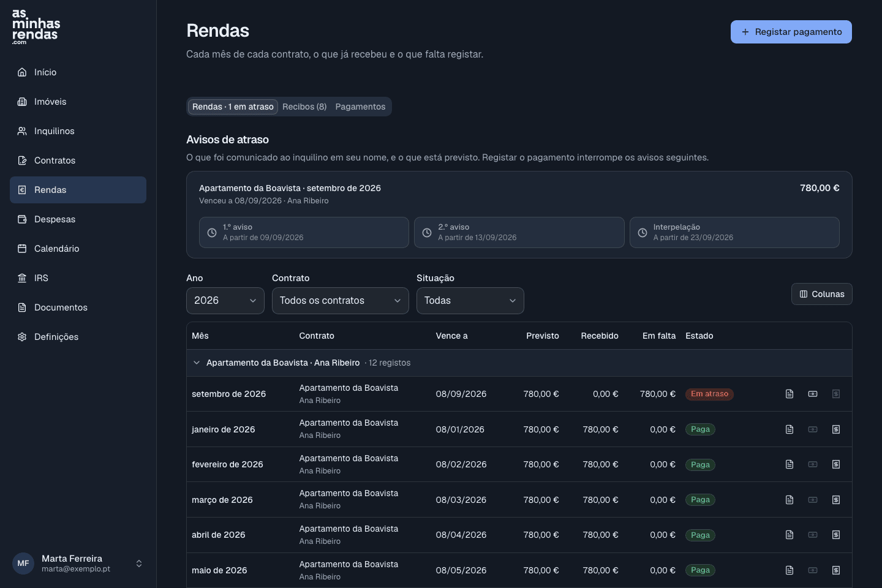Open Definições in the sidebar
This screenshot has height=588, width=882.
[x=78, y=337]
